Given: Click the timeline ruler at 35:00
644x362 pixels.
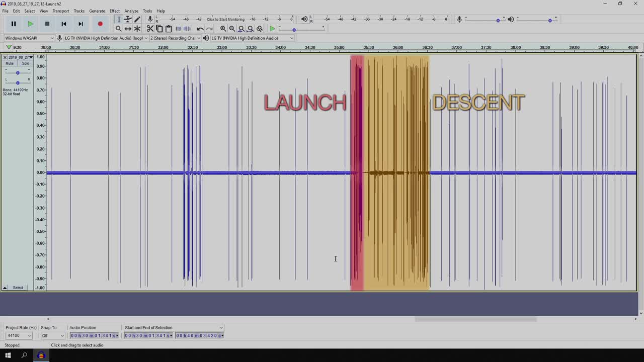Looking at the screenshot, I should pos(339,47).
